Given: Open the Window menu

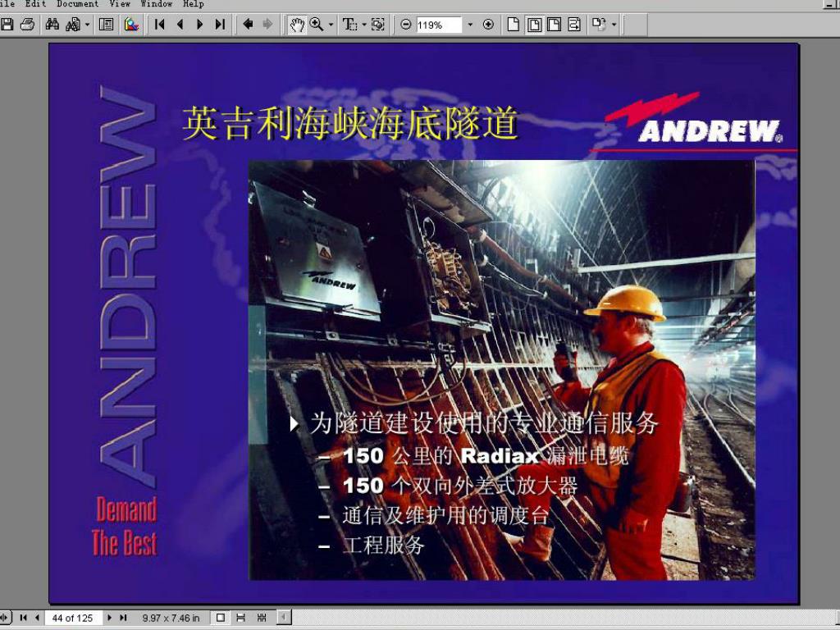Looking at the screenshot, I should coord(157,4).
